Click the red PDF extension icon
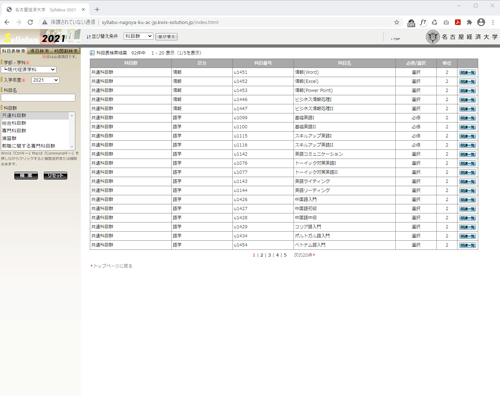 458,22
